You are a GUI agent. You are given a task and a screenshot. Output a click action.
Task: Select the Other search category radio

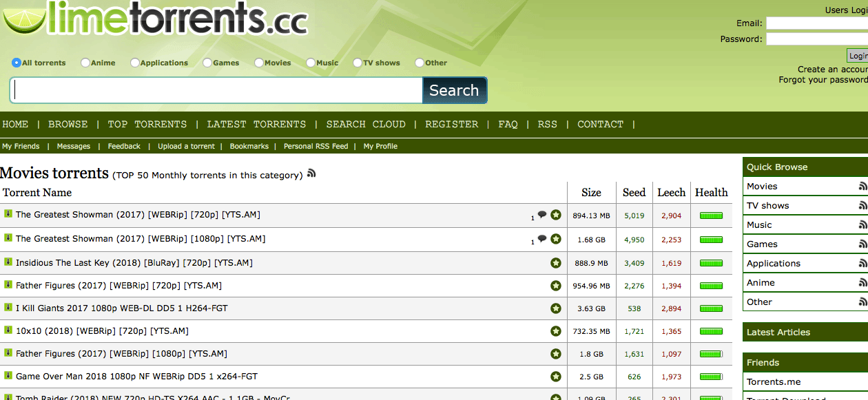[420, 63]
